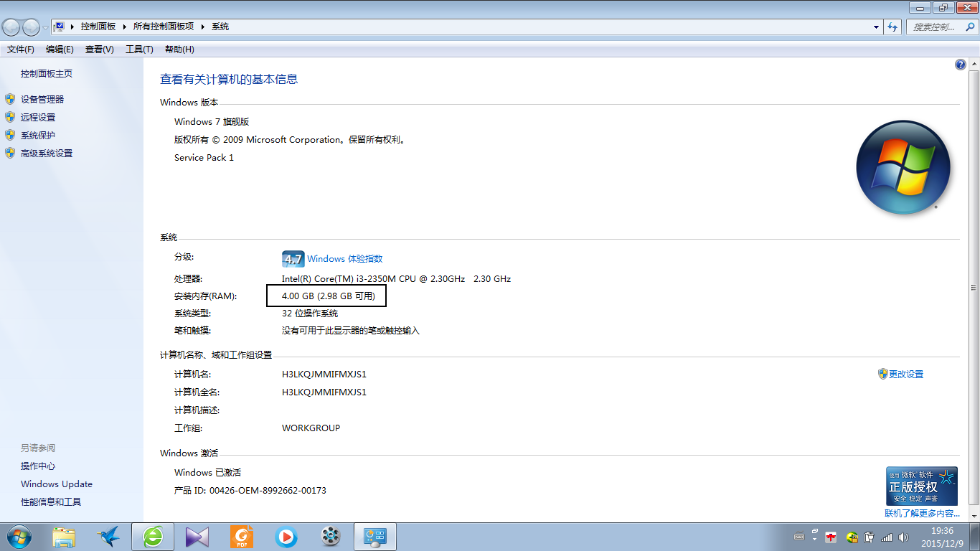The width and height of the screenshot is (980, 551).
Task: Click WORKGROUP value text
Action: pyautogui.click(x=311, y=428)
